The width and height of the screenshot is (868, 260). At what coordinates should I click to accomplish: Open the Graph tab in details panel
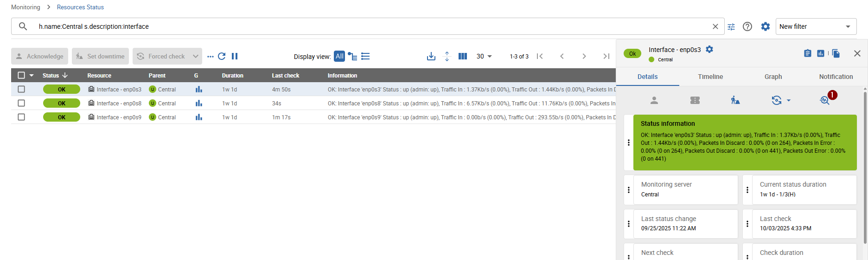(x=773, y=77)
